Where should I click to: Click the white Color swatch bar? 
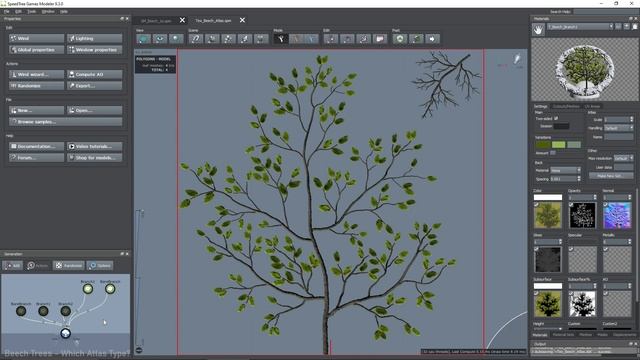tap(548, 198)
